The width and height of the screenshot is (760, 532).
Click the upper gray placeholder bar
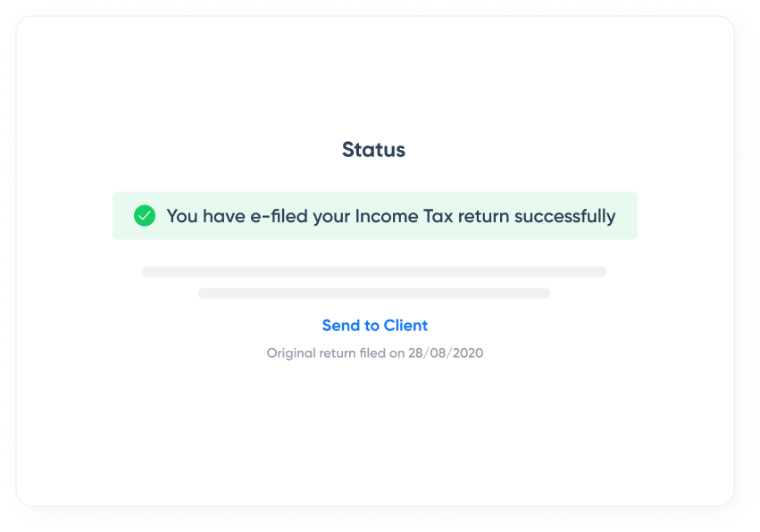point(374,271)
